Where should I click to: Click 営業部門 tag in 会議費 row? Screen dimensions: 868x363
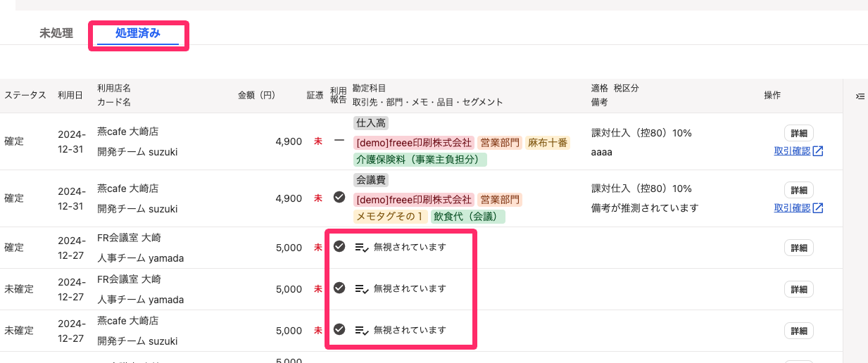pyautogui.click(x=500, y=199)
